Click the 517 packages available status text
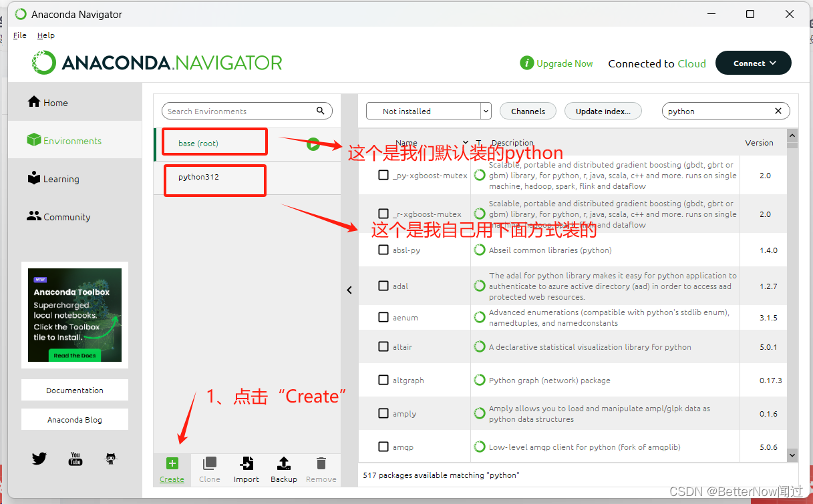 tap(441, 475)
